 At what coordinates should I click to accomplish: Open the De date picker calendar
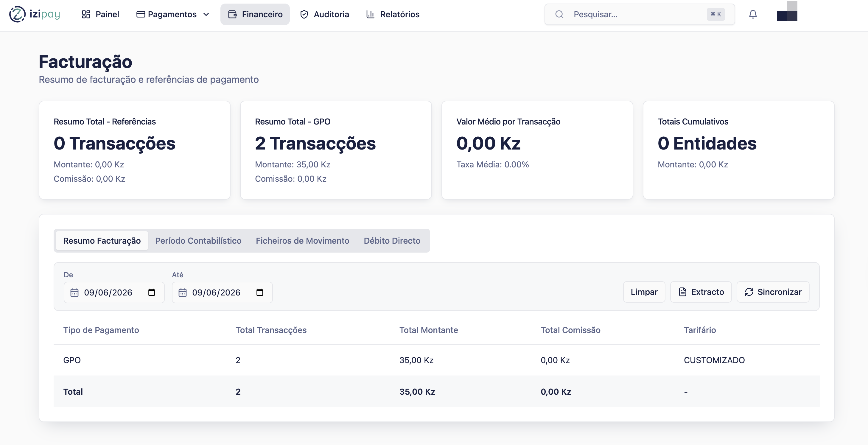point(152,292)
